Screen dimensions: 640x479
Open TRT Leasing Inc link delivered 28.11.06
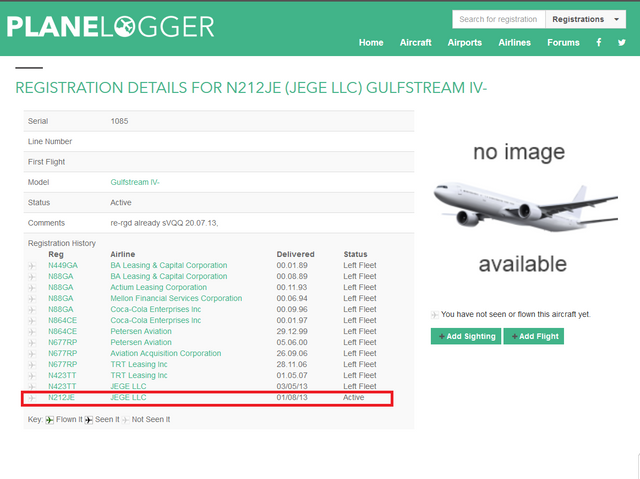point(139,364)
